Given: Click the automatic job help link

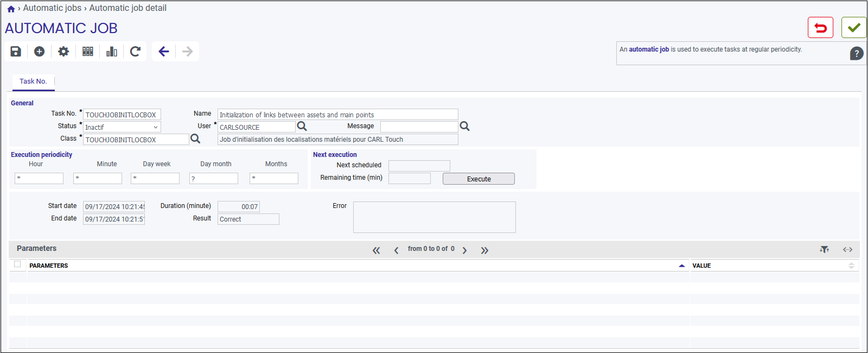Looking at the screenshot, I should (x=649, y=49).
